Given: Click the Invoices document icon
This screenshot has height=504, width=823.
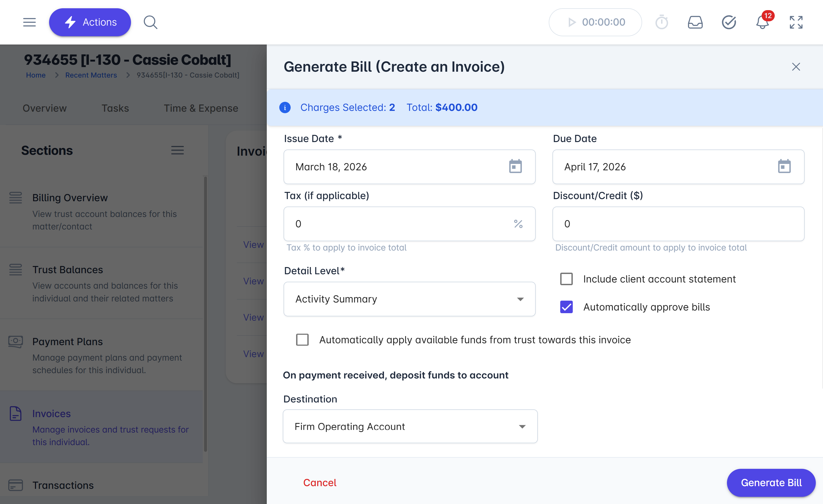Looking at the screenshot, I should [15, 414].
